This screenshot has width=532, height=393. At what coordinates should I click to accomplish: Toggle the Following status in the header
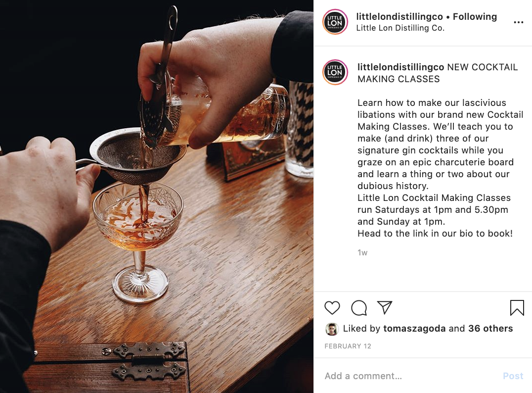click(x=475, y=17)
